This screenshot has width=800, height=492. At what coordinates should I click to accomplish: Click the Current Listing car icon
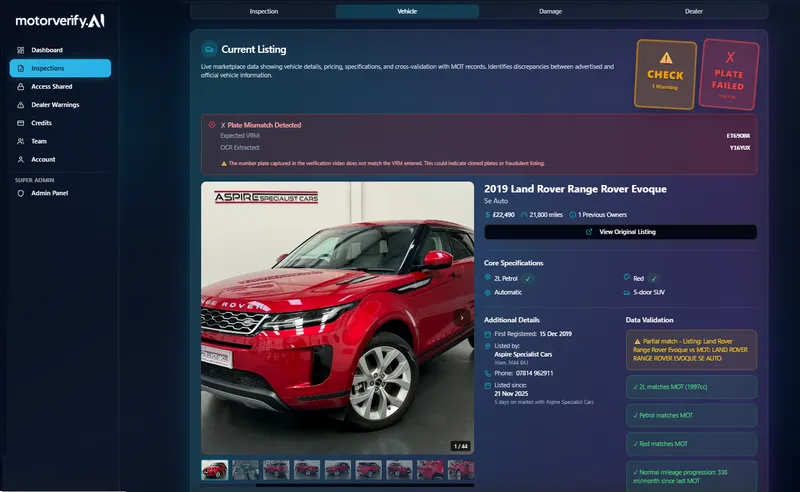[x=209, y=49]
